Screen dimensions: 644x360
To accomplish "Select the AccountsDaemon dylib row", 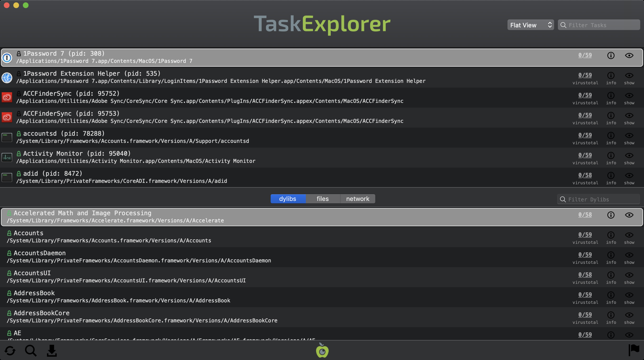I will [x=322, y=257].
